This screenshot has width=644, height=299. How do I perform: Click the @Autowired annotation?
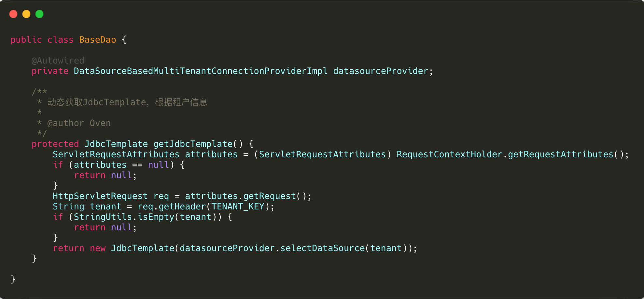58,61
